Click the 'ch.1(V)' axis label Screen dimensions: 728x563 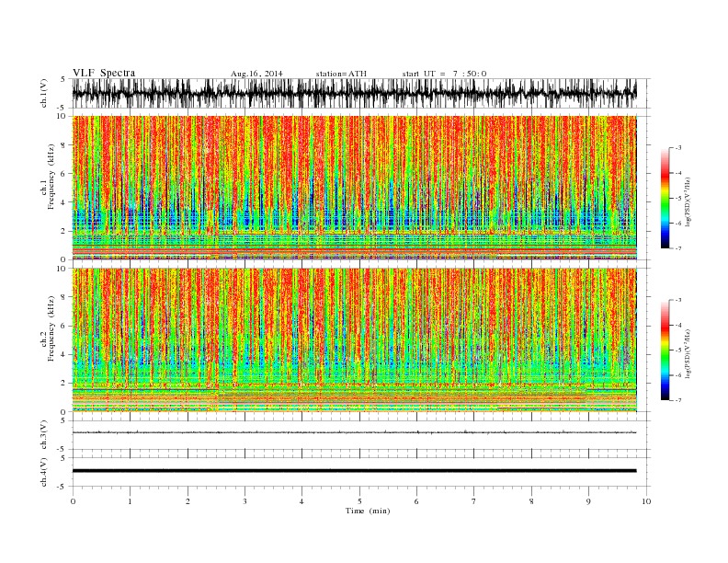tap(44, 94)
